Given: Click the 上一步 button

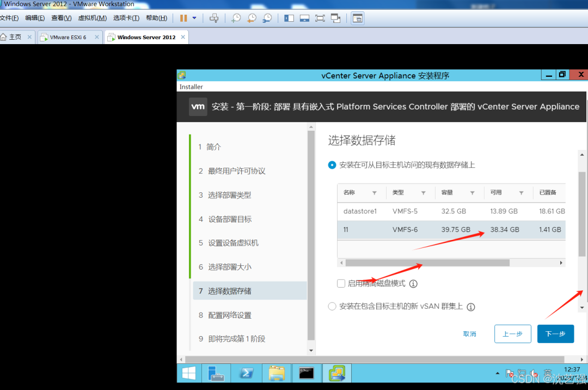Looking at the screenshot, I should pos(513,334).
